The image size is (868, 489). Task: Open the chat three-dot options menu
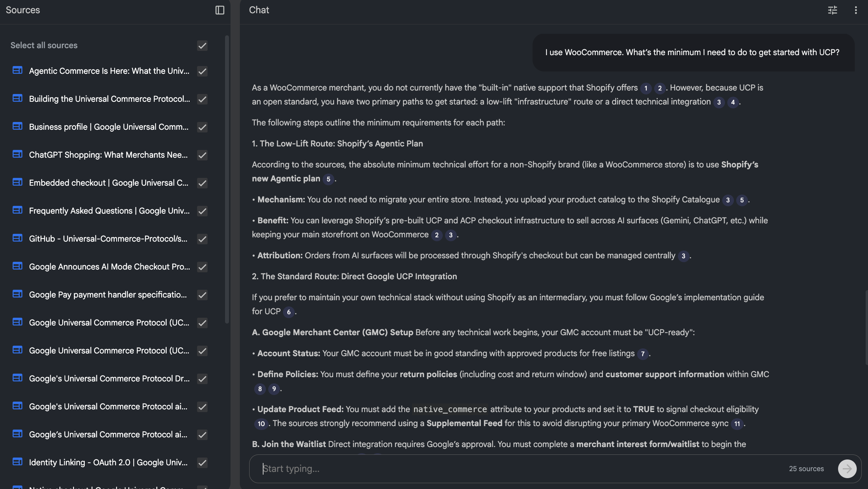856,10
